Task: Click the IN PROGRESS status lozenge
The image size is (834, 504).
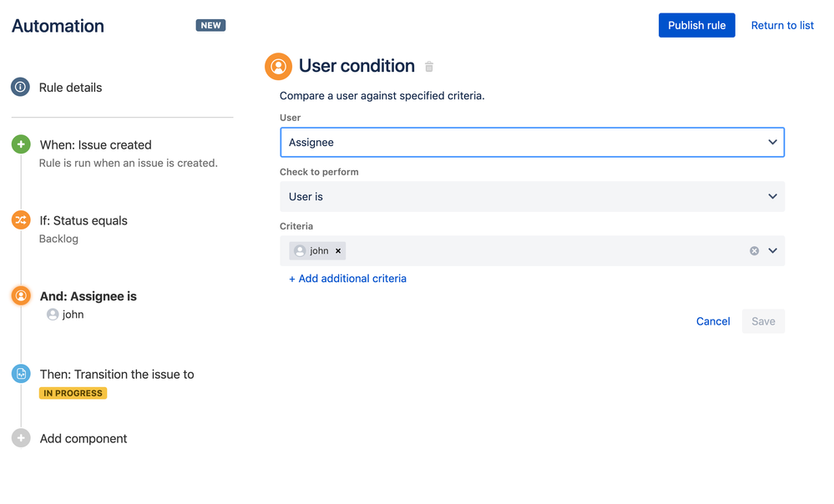Action: (73, 392)
